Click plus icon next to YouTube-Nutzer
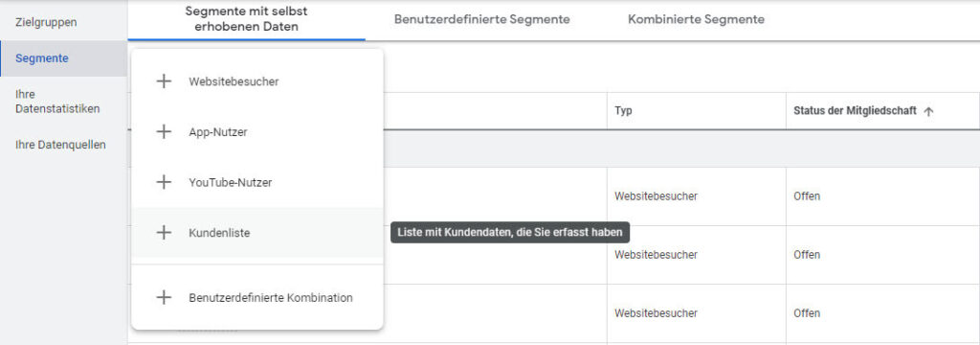The image size is (980, 345). pyautogui.click(x=163, y=182)
